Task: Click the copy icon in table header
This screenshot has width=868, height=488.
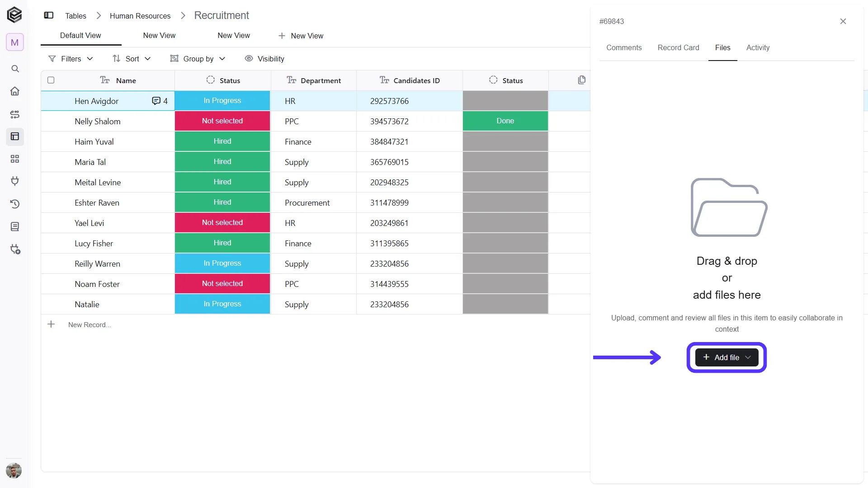Action: (582, 80)
